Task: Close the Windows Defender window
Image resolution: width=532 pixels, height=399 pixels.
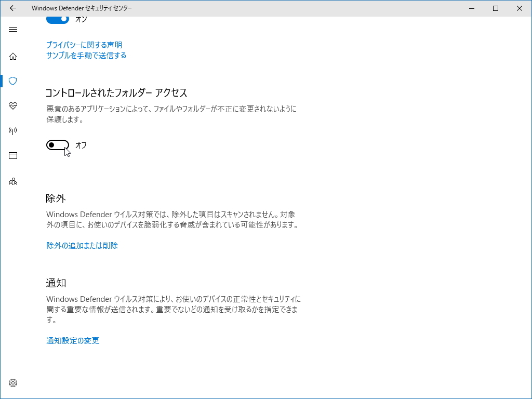Action: pyautogui.click(x=519, y=8)
